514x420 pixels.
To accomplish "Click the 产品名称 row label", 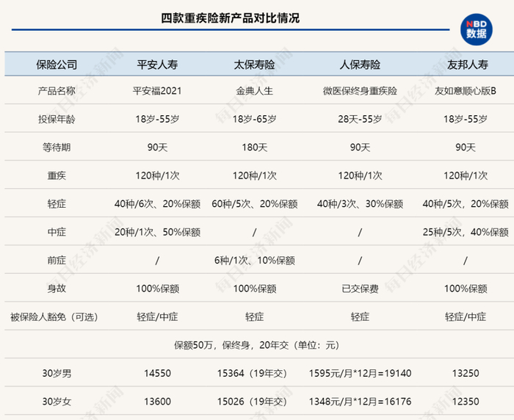I will (57, 91).
